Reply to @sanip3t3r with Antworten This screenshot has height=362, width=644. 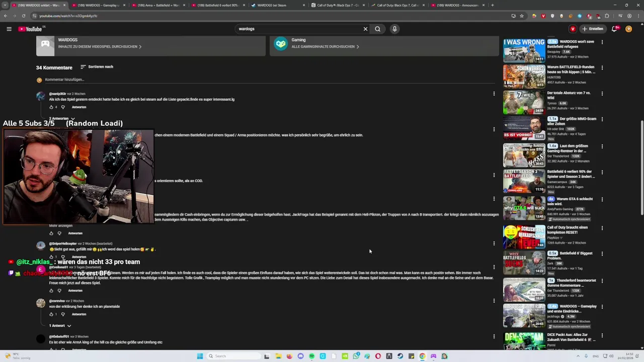pos(79,107)
